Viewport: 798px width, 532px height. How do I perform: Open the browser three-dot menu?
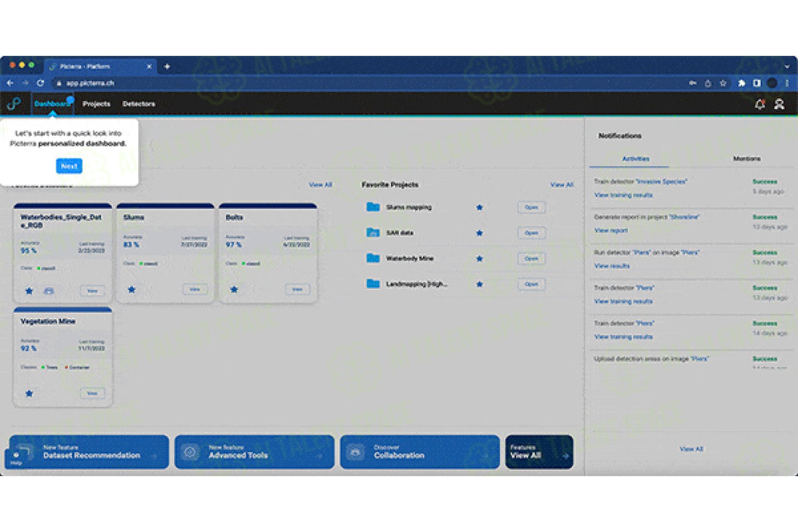(x=787, y=83)
